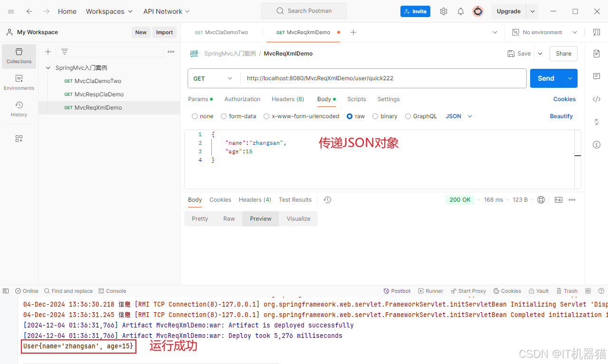Create new collection with plus icon
Screen dimensions: 608x364
pos(48,52)
